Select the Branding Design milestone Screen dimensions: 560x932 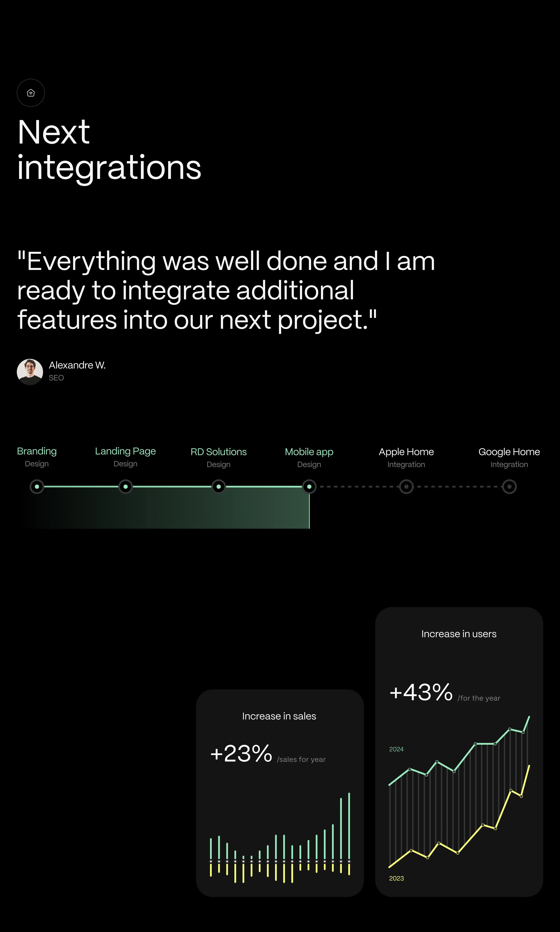[37, 487]
